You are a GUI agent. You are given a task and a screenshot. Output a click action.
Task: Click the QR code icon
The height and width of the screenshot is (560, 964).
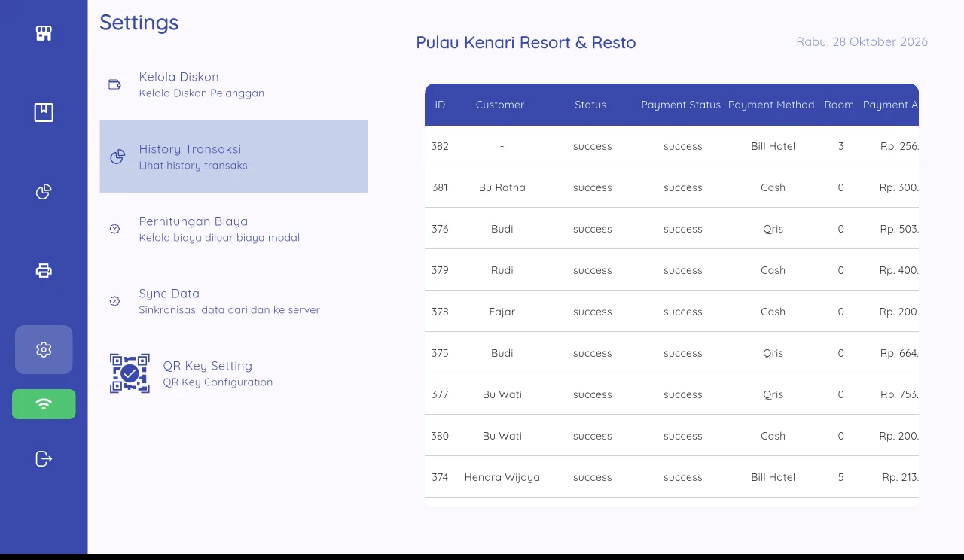[130, 373]
